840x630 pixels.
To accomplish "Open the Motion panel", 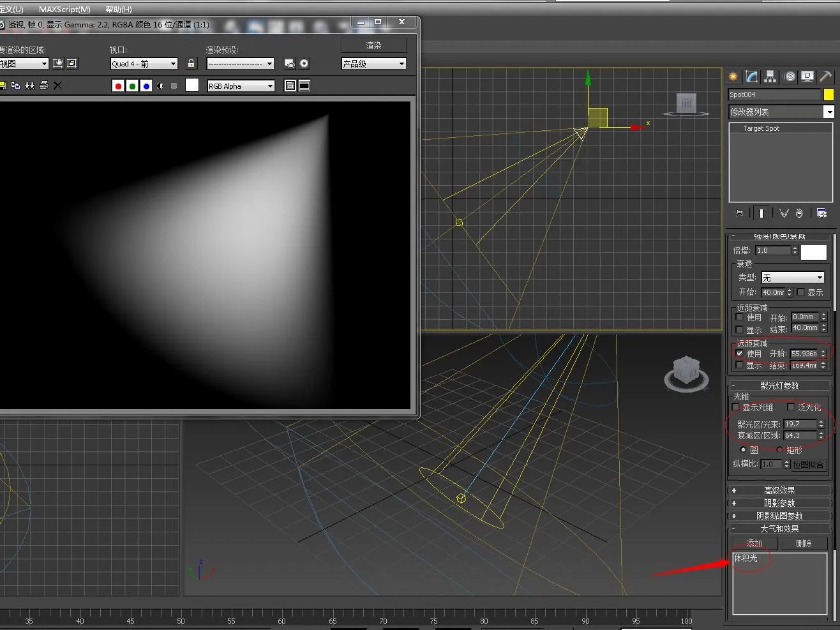I will (x=788, y=76).
